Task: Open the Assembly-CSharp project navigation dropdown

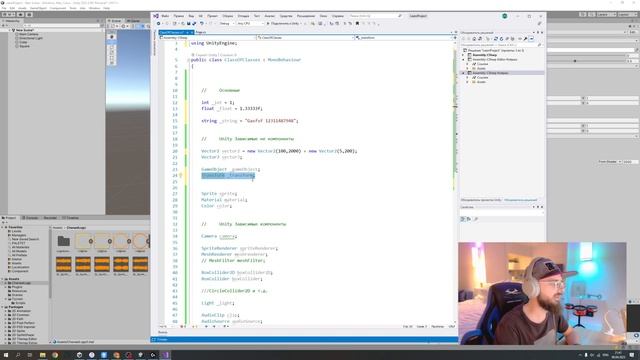Action: click(208, 38)
